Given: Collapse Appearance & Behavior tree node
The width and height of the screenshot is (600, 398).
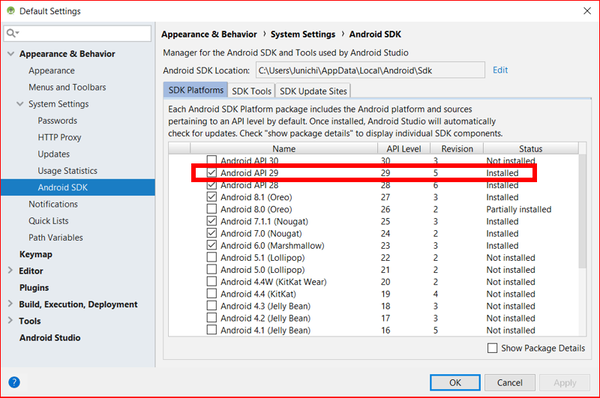Looking at the screenshot, I should pos(11,54).
